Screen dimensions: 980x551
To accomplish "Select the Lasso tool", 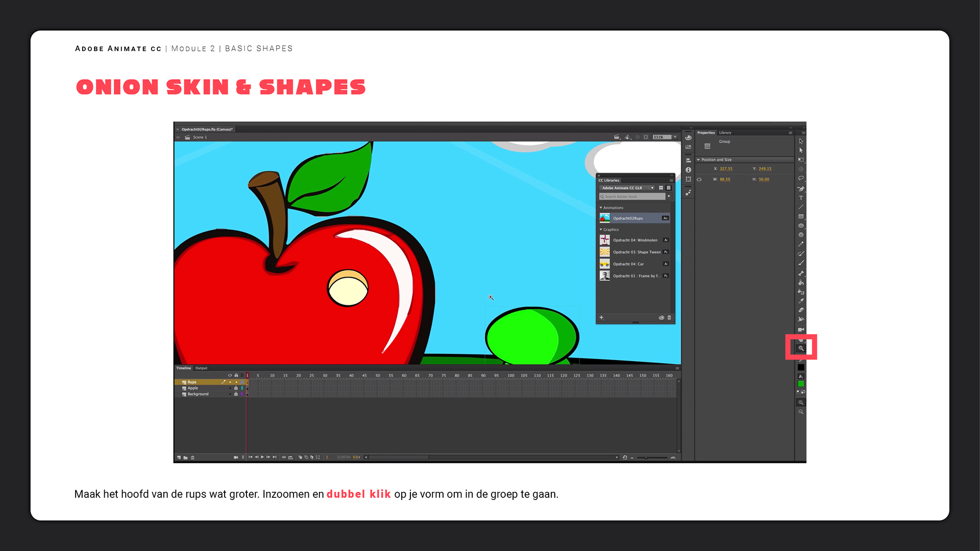I will tap(801, 179).
